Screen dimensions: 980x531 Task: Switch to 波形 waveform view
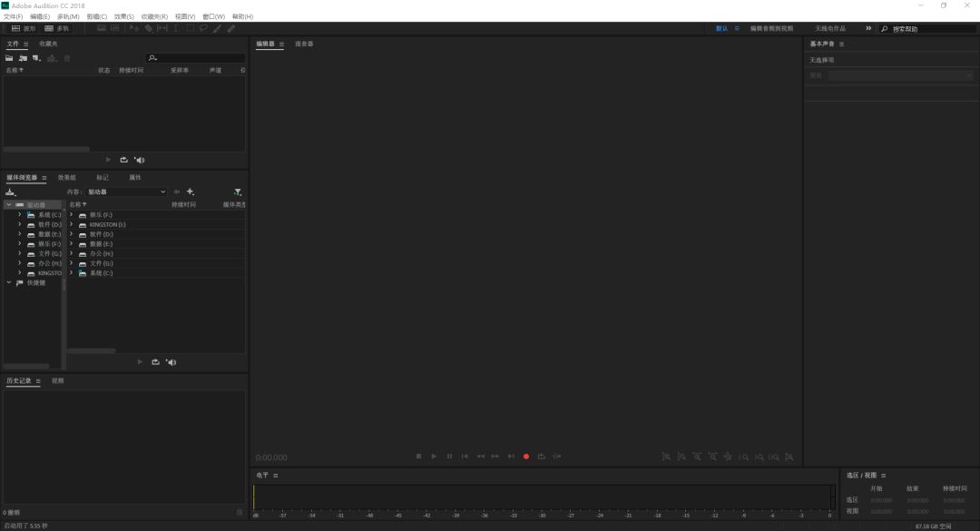[24, 28]
